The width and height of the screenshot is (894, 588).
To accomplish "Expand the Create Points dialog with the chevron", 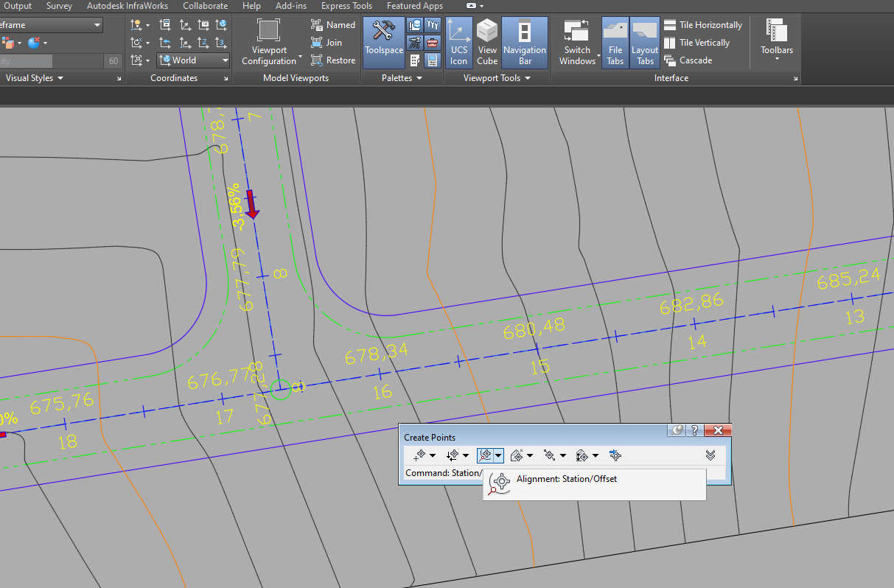I will (710, 455).
